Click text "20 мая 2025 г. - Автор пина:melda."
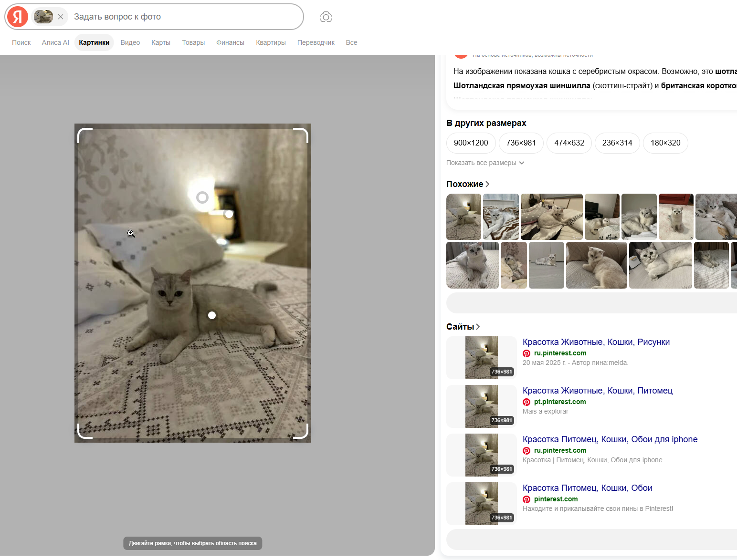The width and height of the screenshot is (737, 560). 576,363
